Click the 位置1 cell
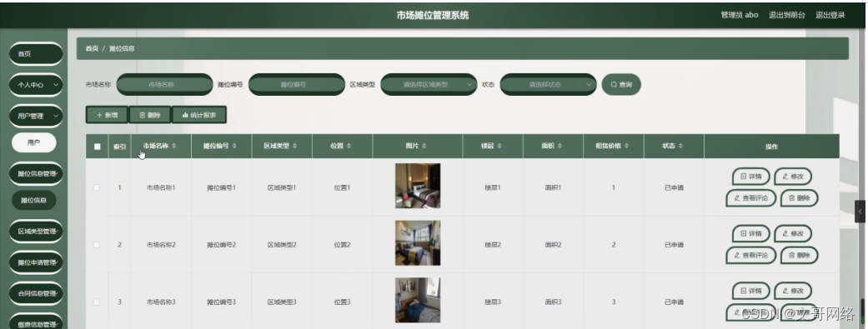Screen dimensions: 868x329 click(342, 187)
